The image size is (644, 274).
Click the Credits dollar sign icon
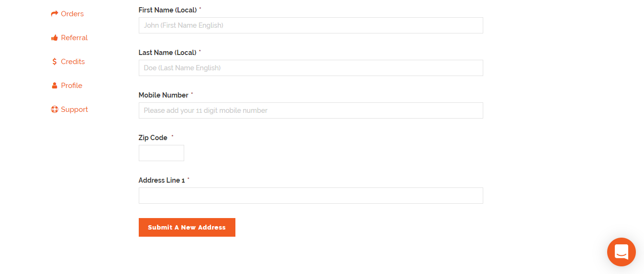coord(55,62)
